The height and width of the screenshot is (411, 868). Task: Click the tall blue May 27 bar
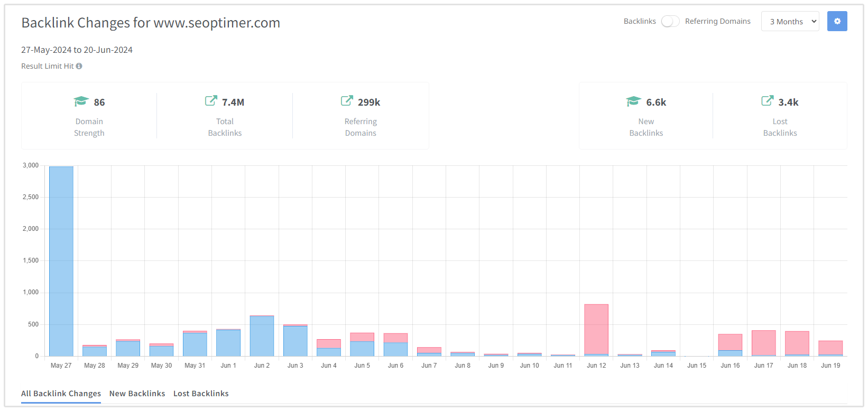click(61, 261)
